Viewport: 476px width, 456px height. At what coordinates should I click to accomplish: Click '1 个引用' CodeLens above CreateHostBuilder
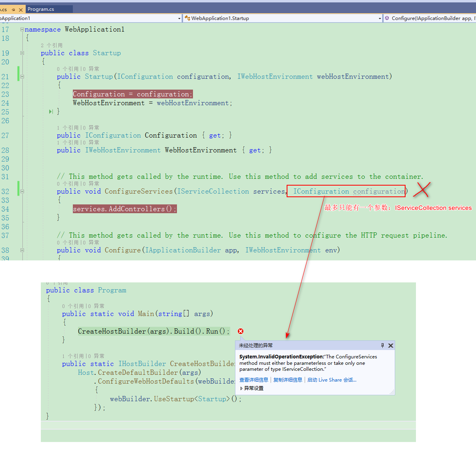[x=73, y=356]
